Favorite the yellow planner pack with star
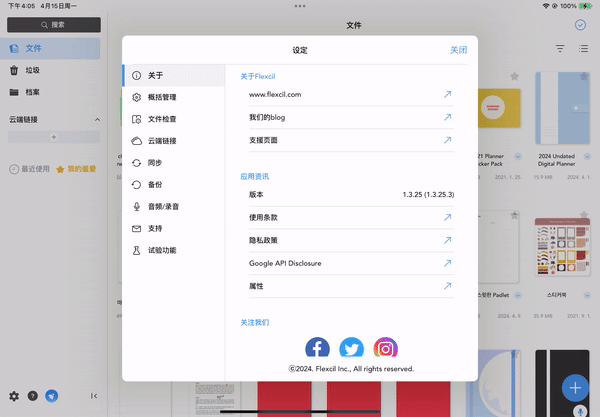Screen dimensions: 600x417 click(x=515, y=76)
